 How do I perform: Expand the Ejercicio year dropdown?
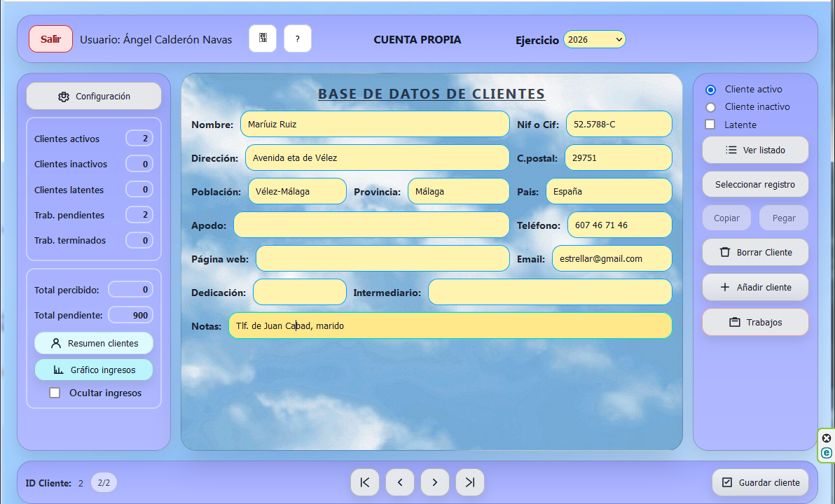(x=594, y=40)
